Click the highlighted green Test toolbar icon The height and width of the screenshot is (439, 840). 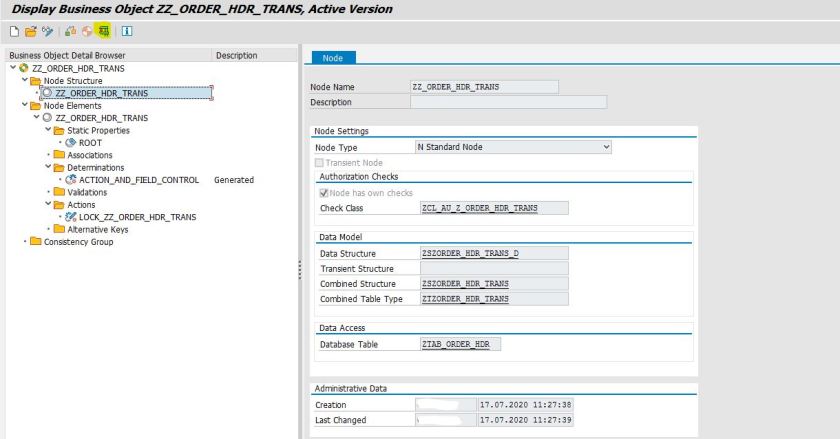tap(104, 31)
